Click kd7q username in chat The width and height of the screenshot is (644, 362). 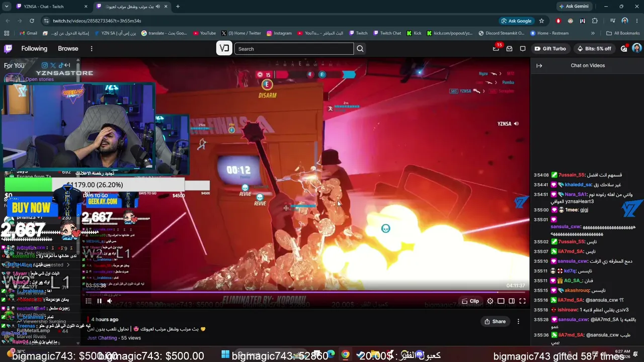tap(570, 271)
